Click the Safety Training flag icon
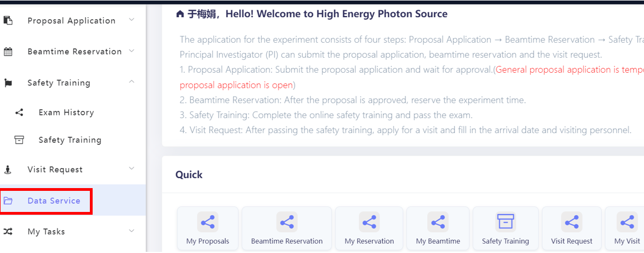The width and height of the screenshot is (644, 253). tap(8, 83)
